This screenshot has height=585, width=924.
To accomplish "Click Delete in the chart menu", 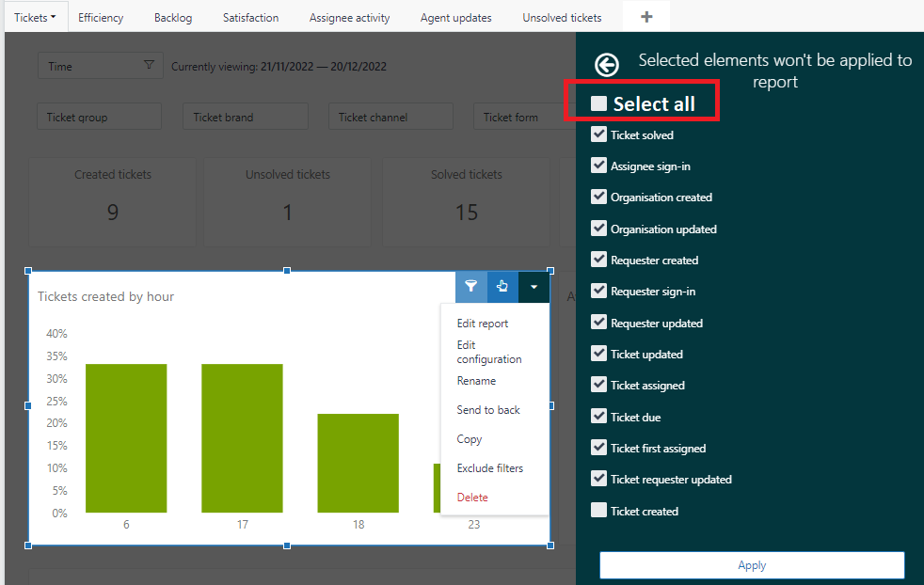I will click(x=472, y=498).
